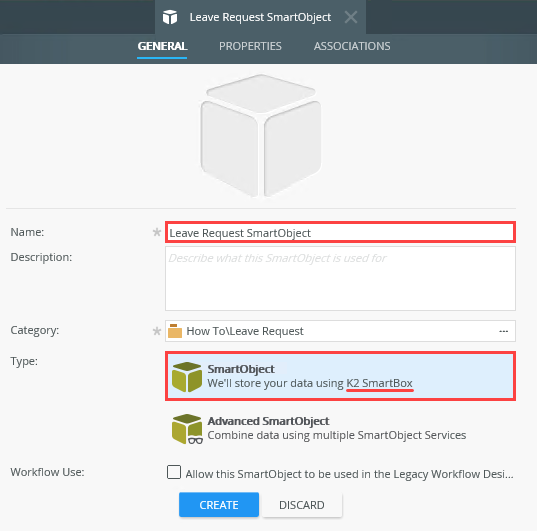Click the 'Description:' label text

41,257
